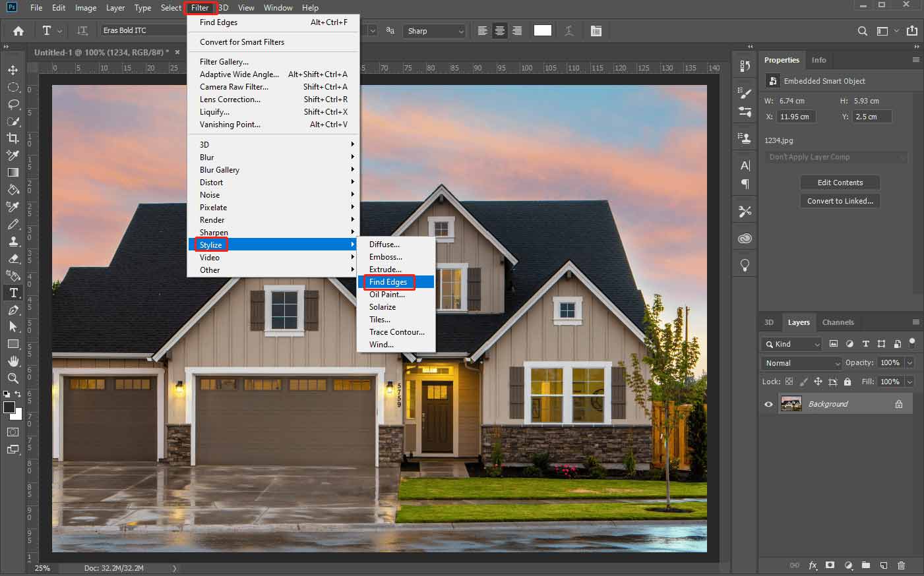Image resolution: width=924 pixels, height=576 pixels.
Task: Open the layer blend mode dropdown showing Normal
Action: pos(801,362)
